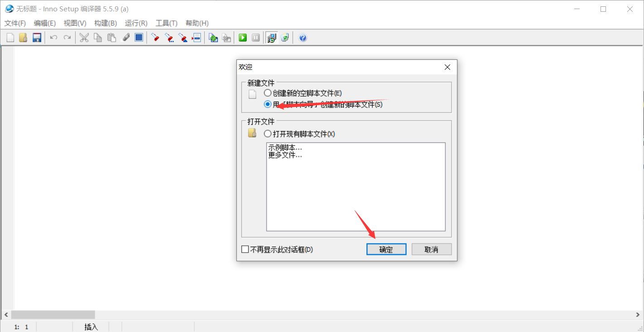
Task: Click the Delete eraser toolbar icon
Action: click(126, 38)
